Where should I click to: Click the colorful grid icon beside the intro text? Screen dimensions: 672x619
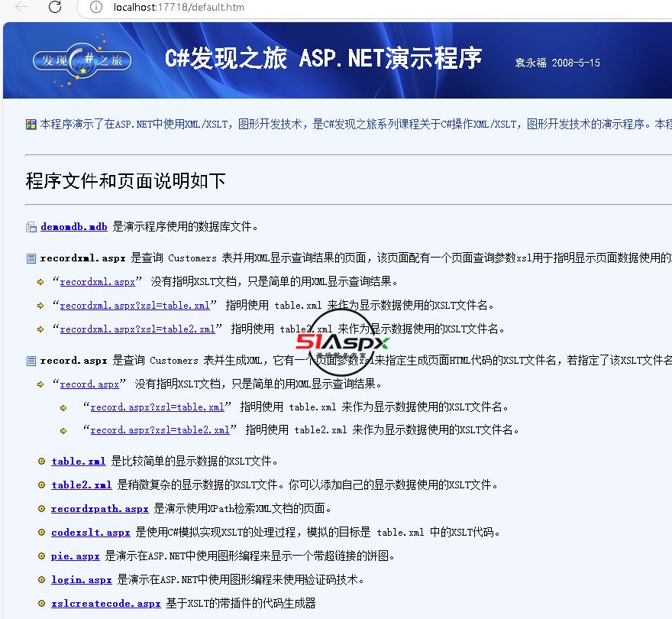coord(31,125)
